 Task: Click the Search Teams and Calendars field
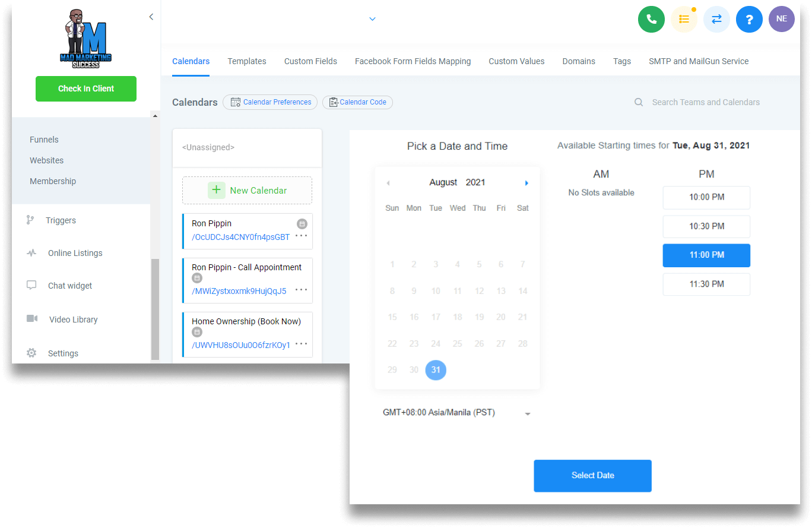[x=706, y=102]
